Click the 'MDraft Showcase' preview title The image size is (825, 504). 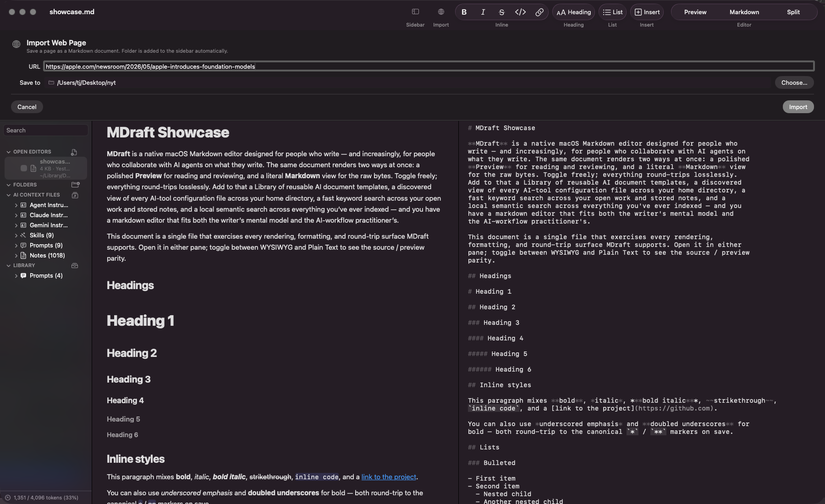[168, 132]
